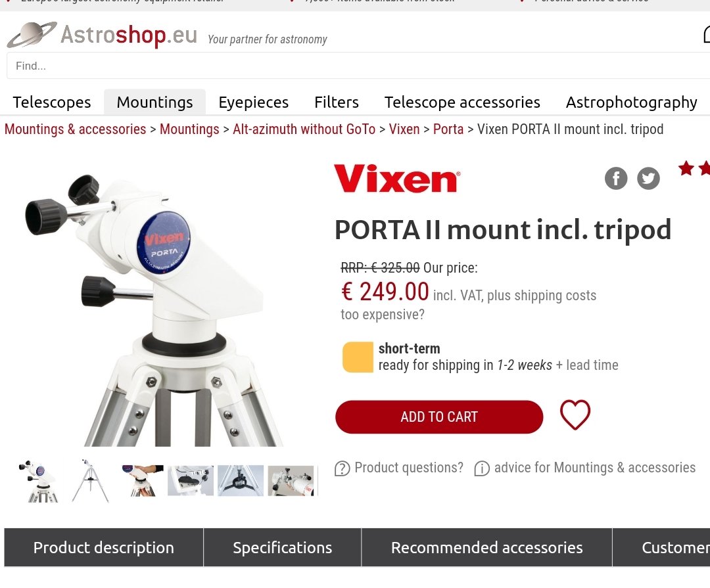The image size is (710, 588).
Task: Select the full tripod thumbnail
Action: pos(90,481)
